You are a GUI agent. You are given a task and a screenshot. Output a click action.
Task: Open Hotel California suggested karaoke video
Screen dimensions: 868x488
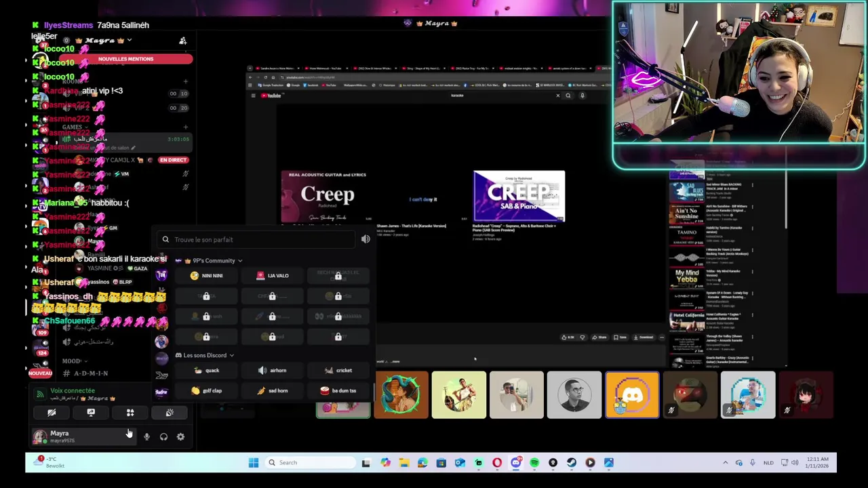(687, 321)
